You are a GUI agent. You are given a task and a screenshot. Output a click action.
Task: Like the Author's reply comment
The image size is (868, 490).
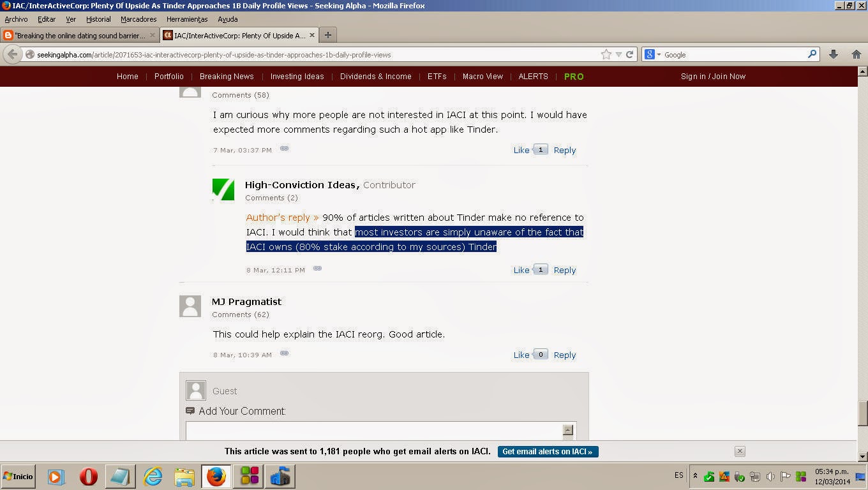(521, 270)
